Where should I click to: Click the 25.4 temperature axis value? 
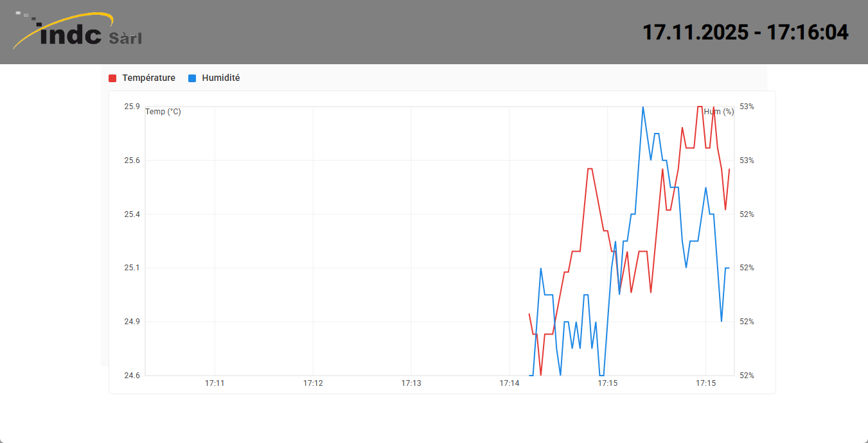click(x=132, y=214)
